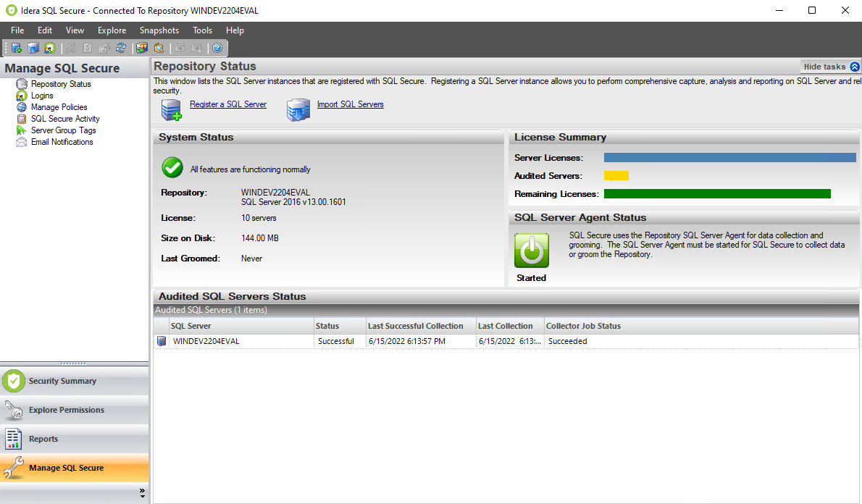The width and height of the screenshot is (862, 504).
Task: Click the toolbar drag handle grip
Action: coord(6,49)
